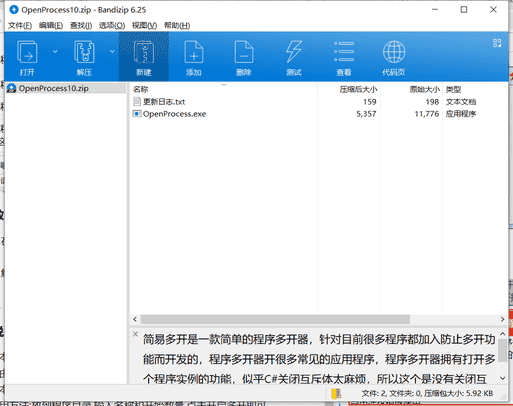This screenshot has width=513, height=406.
Task: Click the horizontal scrollbar thumb in file list
Action: (275, 319)
